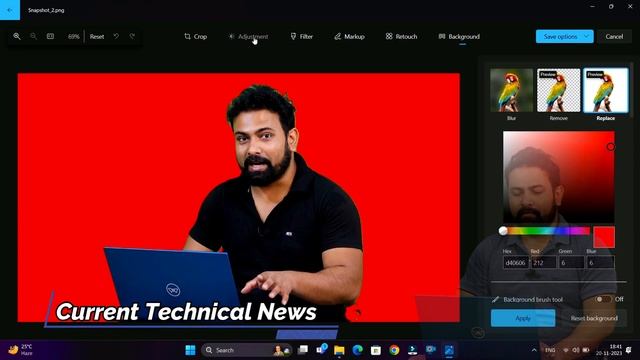
Task: Click the Apply button
Action: point(523,318)
